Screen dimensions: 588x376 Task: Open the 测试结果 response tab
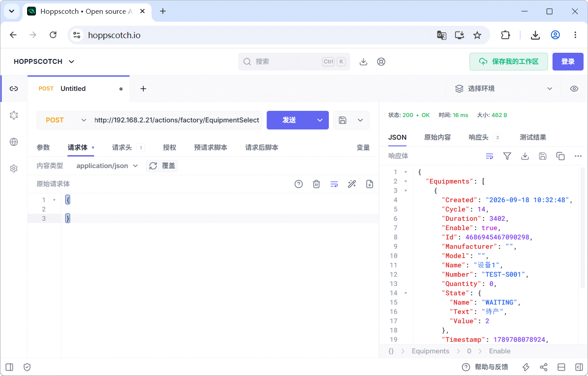533,137
